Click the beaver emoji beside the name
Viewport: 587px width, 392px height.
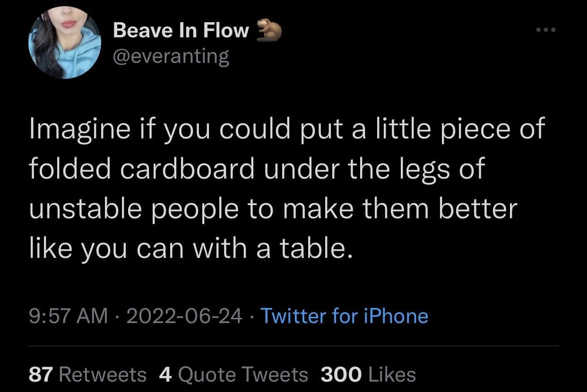click(x=268, y=31)
